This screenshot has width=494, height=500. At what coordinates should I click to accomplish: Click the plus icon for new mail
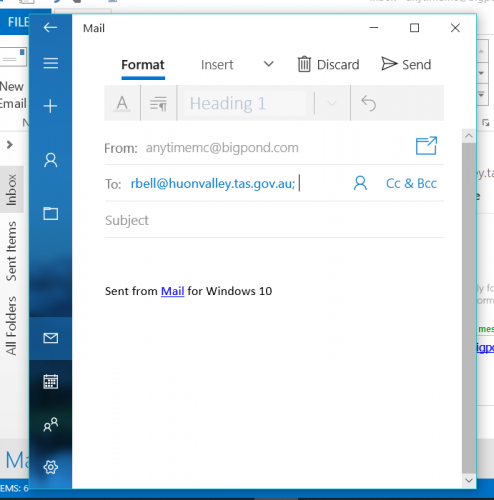coord(50,106)
